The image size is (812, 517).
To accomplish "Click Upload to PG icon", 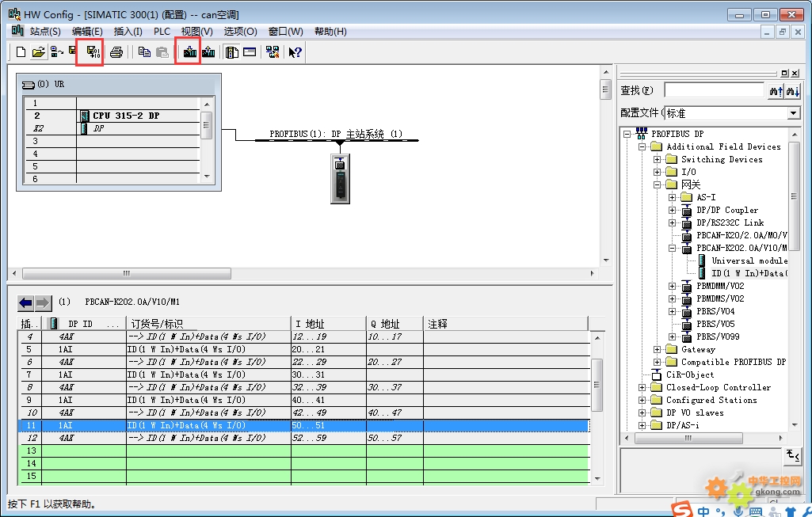I will pos(208,52).
